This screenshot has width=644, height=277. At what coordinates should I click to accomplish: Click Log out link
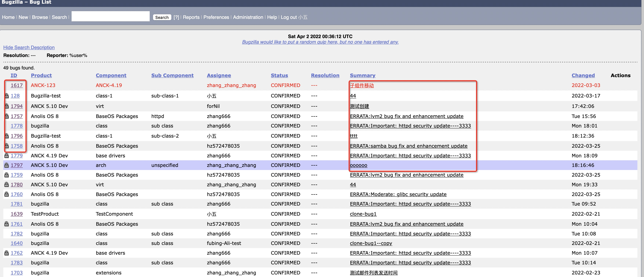(289, 17)
